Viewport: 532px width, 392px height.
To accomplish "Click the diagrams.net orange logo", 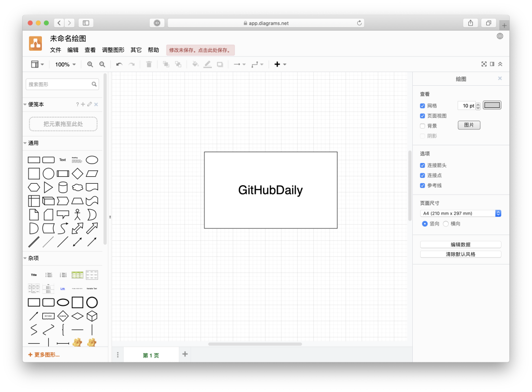I will (35, 43).
